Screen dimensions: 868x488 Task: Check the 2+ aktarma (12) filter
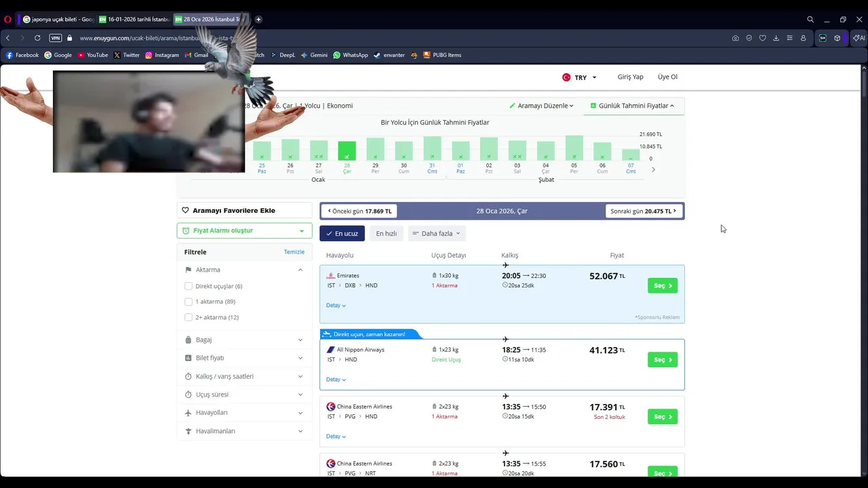tap(189, 317)
